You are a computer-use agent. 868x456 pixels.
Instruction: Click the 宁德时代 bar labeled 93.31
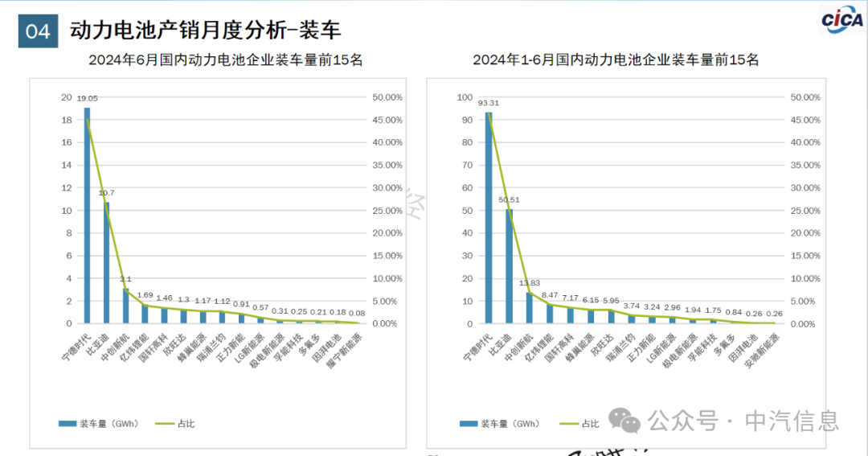489,218
